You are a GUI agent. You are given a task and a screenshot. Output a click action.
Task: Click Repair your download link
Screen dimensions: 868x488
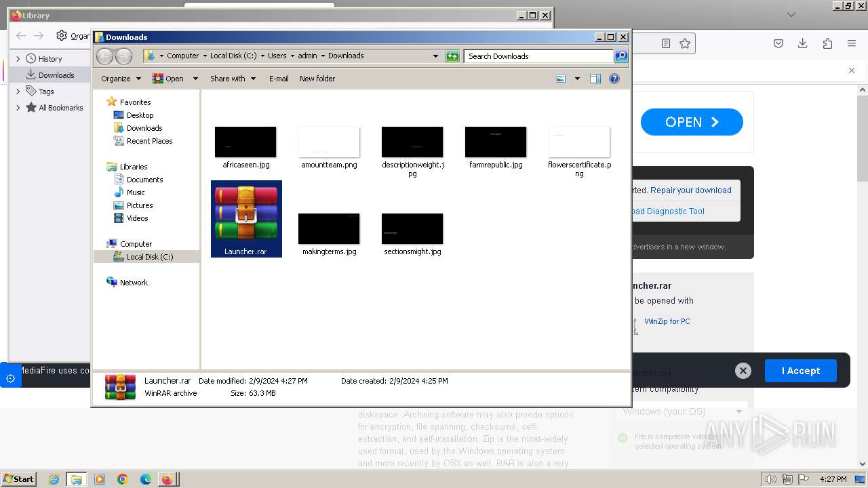(x=691, y=190)
